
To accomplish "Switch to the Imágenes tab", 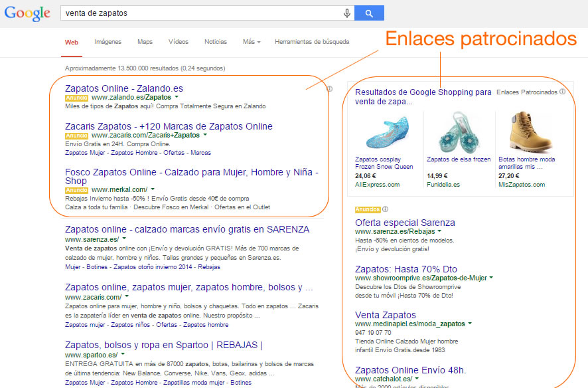I will (108, 42).
